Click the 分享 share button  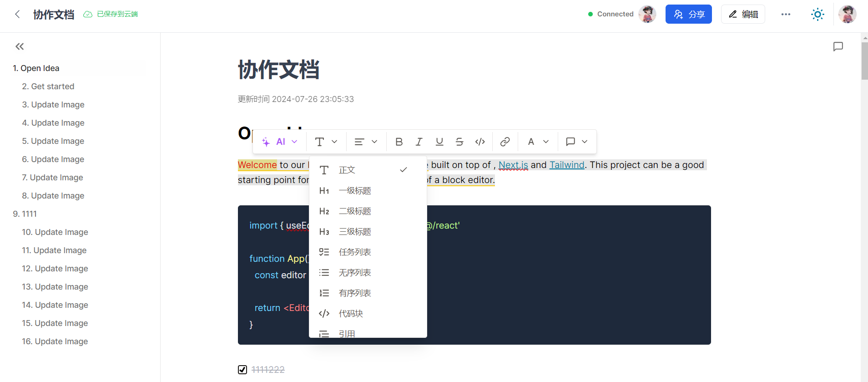(689, 14)
